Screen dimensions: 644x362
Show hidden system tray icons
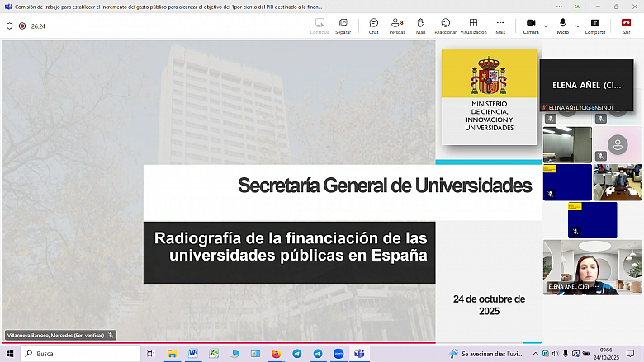point(535,354)
